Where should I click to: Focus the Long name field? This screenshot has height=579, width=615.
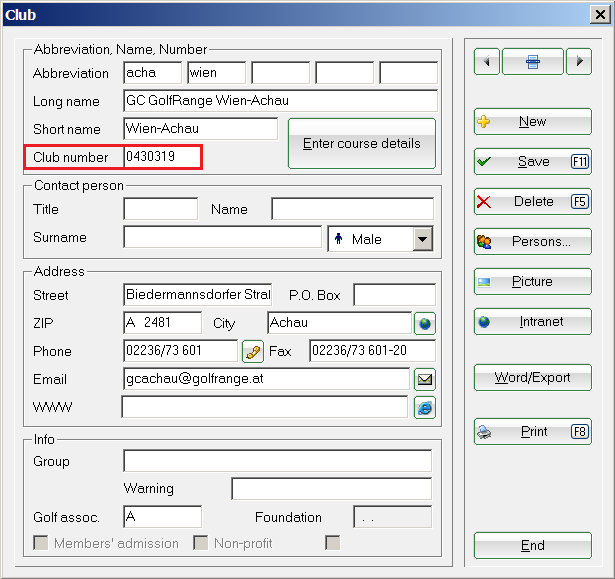[280, 101]
